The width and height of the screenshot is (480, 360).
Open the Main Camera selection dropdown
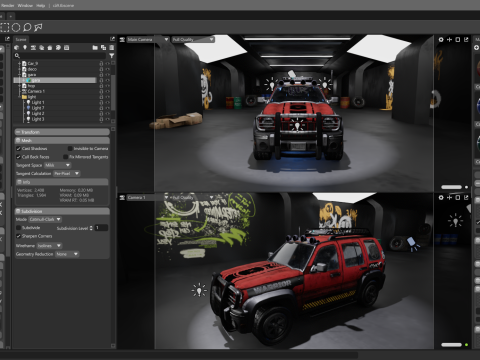[x=148, y=39]
